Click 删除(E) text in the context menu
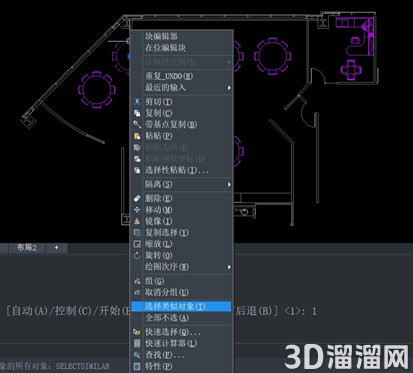Viewport: 413px width, 373px height. (159, 199)
